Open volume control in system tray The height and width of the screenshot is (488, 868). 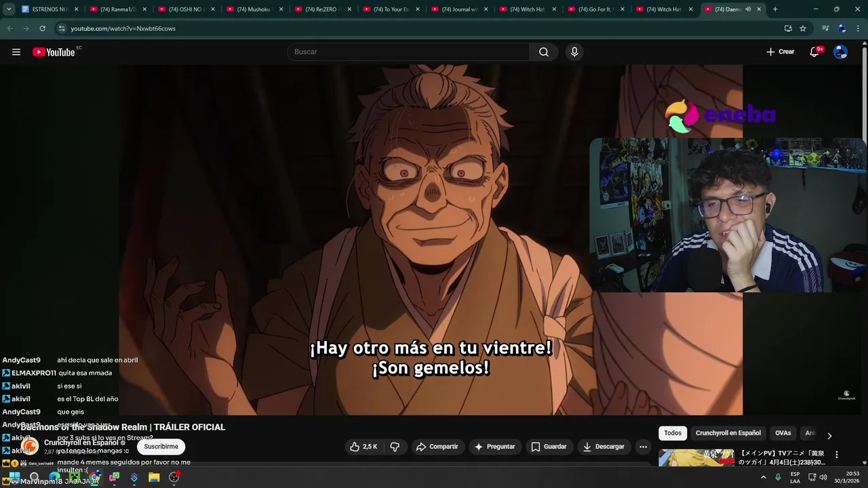pos(823,477)
